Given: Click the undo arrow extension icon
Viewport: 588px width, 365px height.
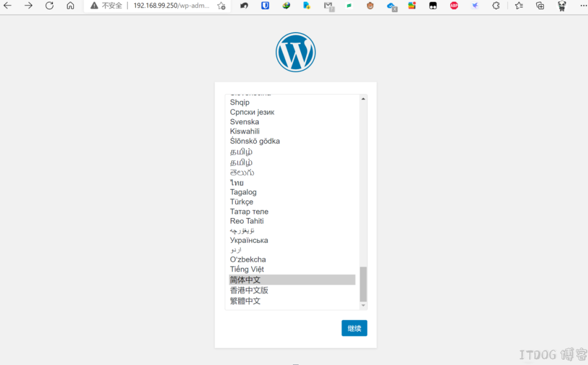Looking at the screenshot, I should pos(244,6).
